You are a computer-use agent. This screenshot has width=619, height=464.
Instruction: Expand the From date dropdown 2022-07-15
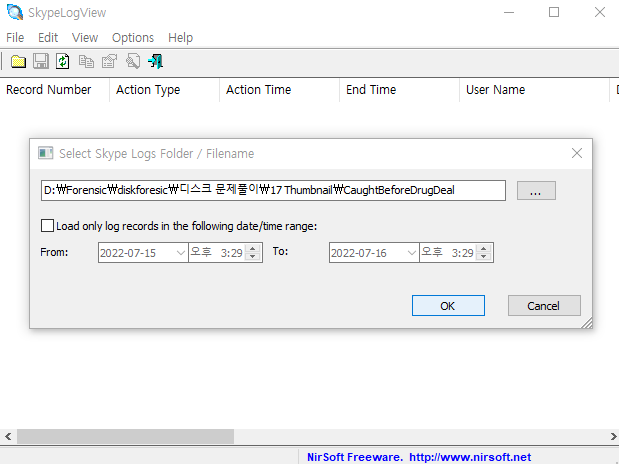pyautogui.click(x=180, y=253)
